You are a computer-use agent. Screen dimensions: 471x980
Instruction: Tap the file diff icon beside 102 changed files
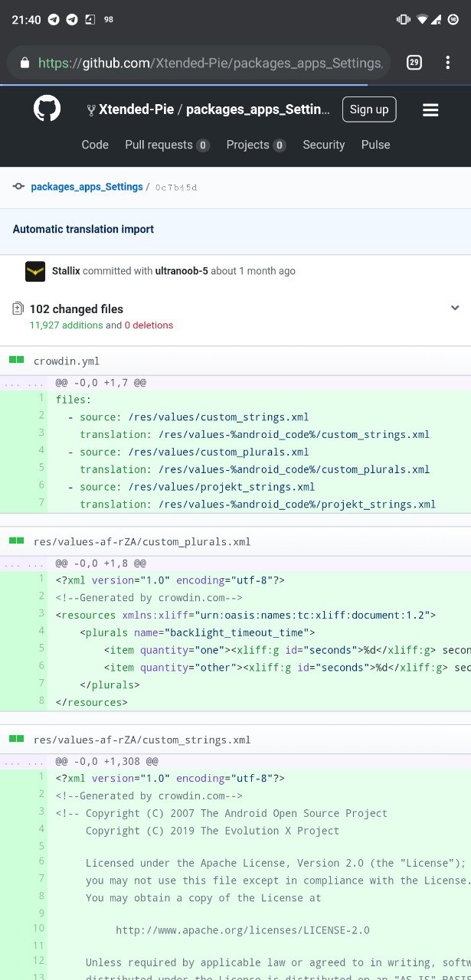(x=18, y=309)
